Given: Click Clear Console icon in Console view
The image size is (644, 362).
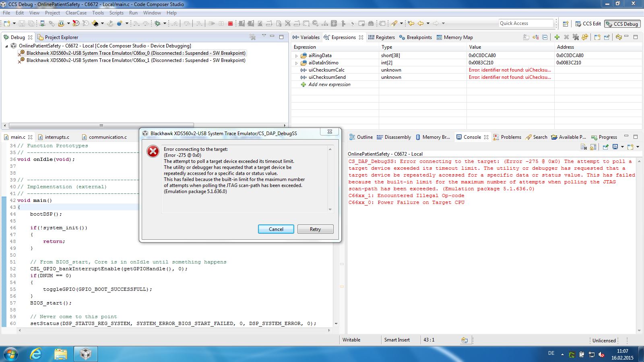Looking at the screenshot, I should [x=584, y=147].
